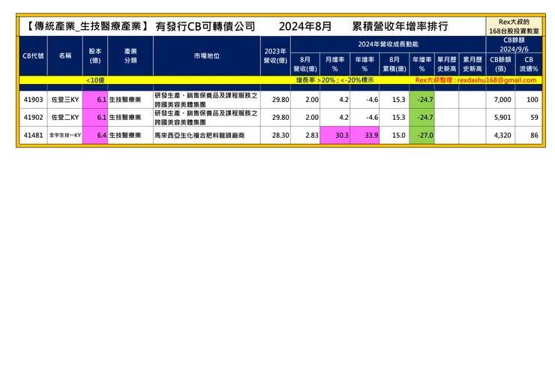Click the 8月累積(億) column header
555x392 pixels.
pyautogui.click(x=394, y=64)
